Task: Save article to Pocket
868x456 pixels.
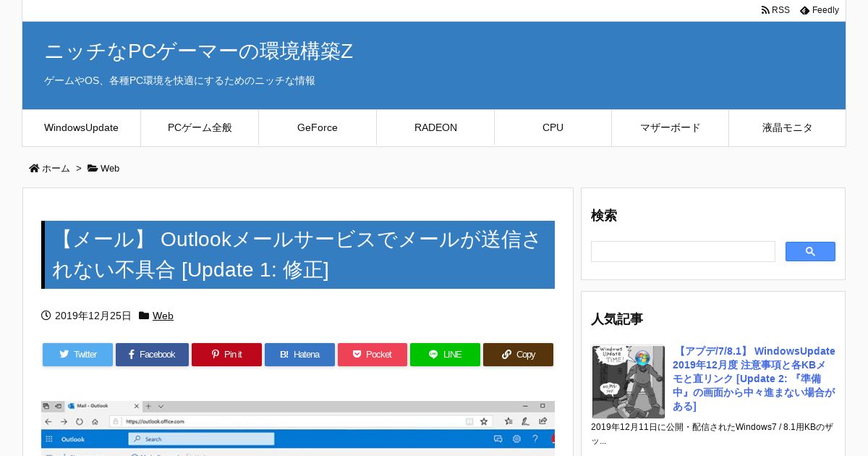Action: [x=373, y=355]
